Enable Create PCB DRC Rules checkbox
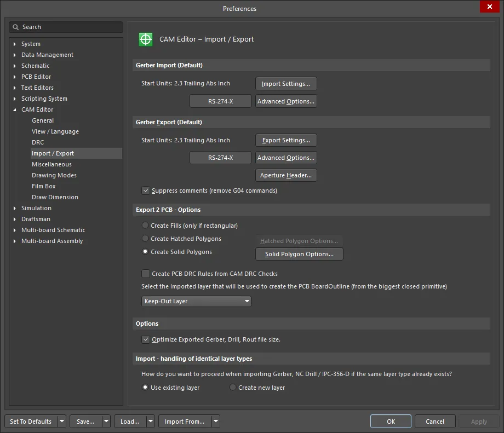 point(146,274)
